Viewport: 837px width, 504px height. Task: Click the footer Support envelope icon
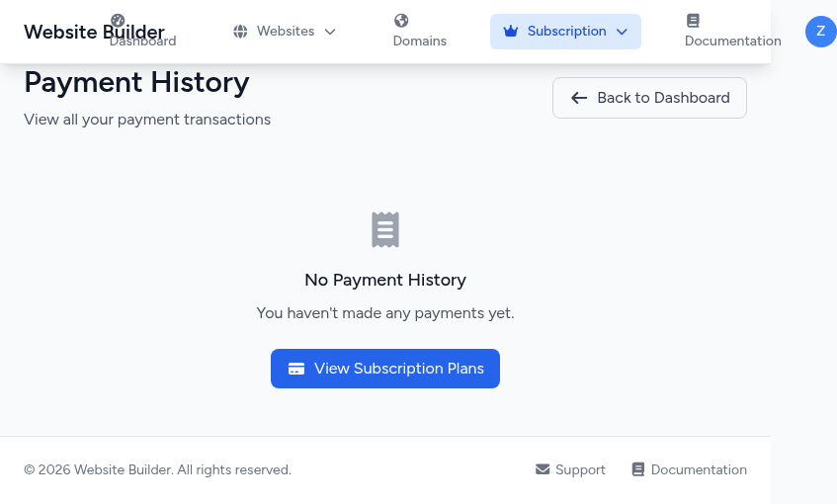tap(543, 469)
